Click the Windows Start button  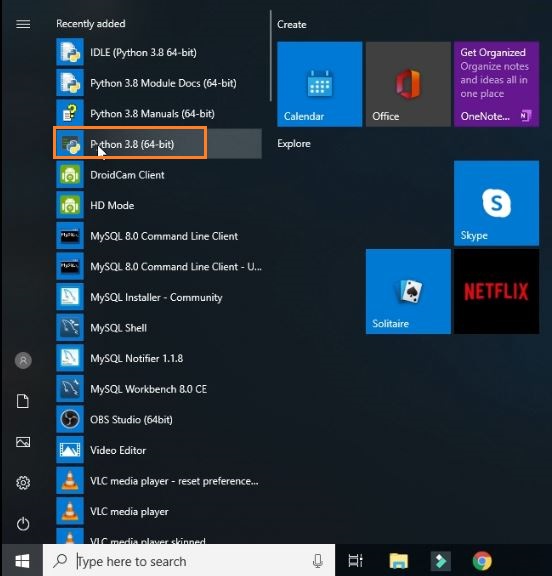click(22, 561)
